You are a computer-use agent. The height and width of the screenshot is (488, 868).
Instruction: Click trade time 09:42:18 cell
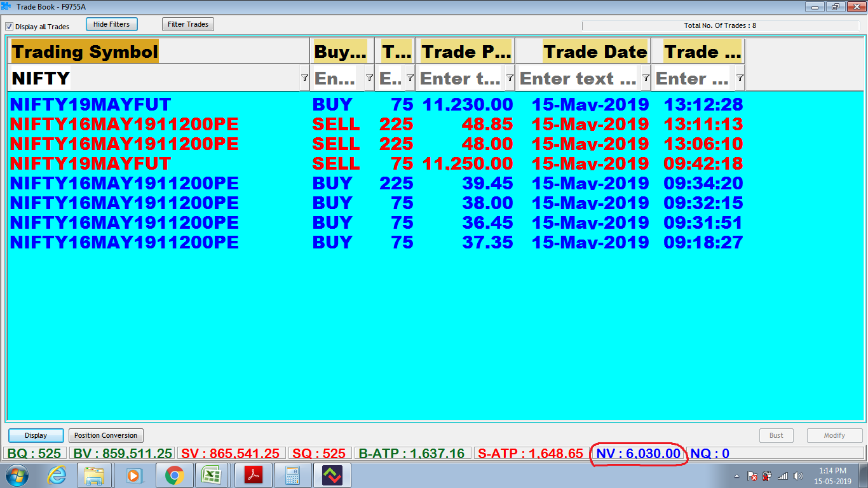tap(703, 163)
